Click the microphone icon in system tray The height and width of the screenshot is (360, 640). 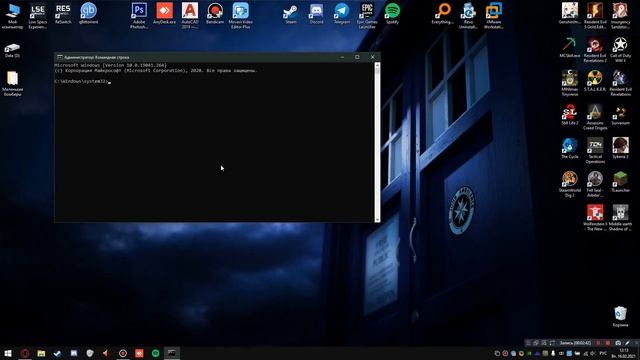tap(553, 353)
